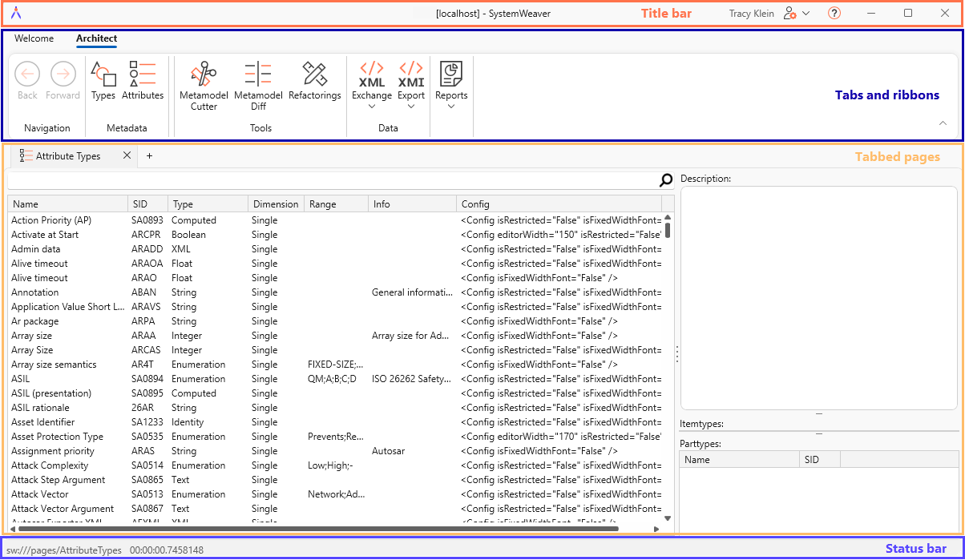This screenshot has height=560, width=965.
Task: Click the Parttypes SID column header
Action: click(819, 460)
